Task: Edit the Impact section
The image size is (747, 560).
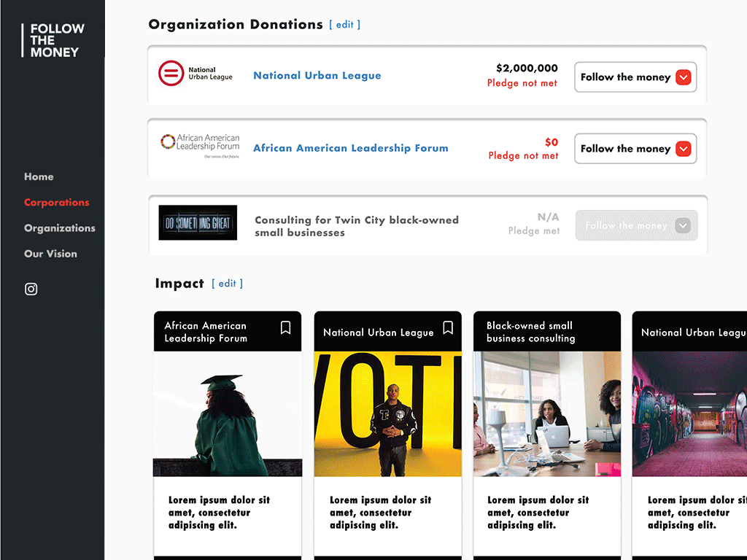Action: click(x=228, y=284)
